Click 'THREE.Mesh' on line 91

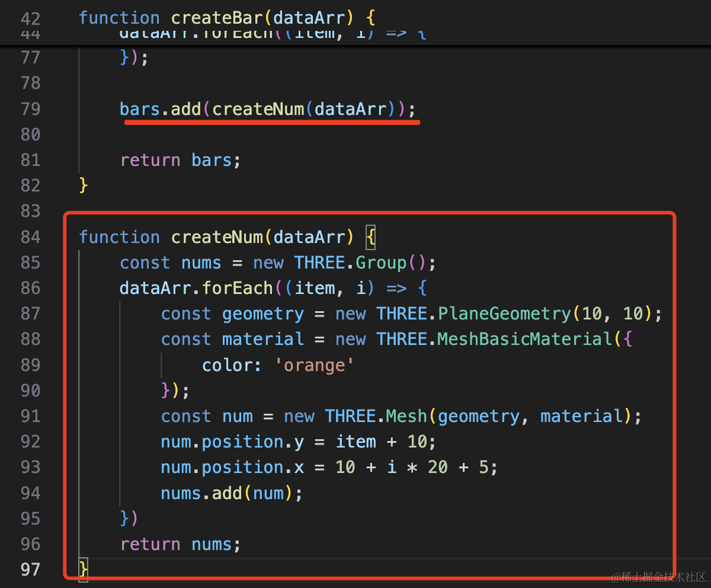[376, 416]
